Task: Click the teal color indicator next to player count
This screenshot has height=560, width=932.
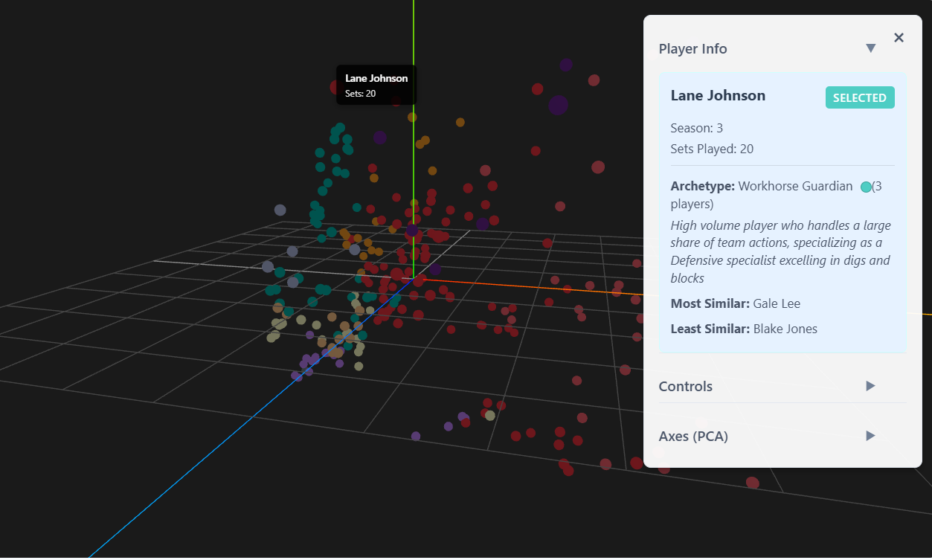Action: 864,187
